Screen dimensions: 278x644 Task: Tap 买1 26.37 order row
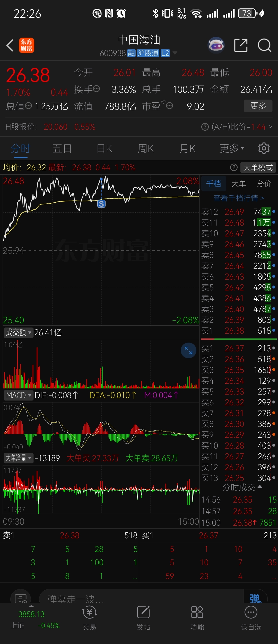pyautogui.click(x=238, y=348)
